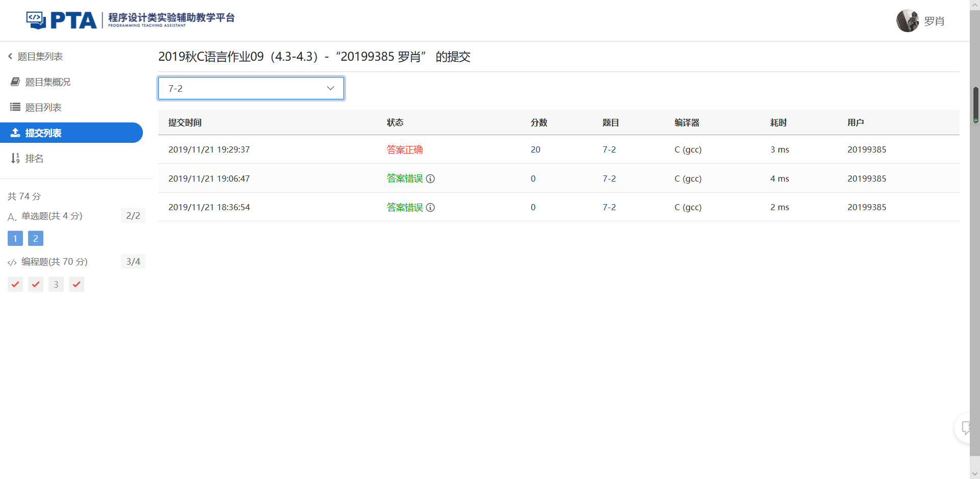This screenshot has width=980, height=479.
Task: Go back to problem set list chevron
Action: click(10, 56)
